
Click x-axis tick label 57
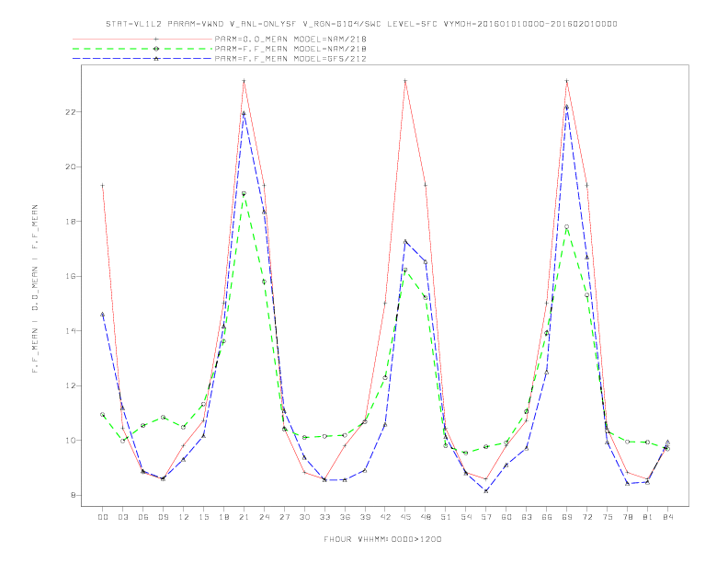click(486, 517)
